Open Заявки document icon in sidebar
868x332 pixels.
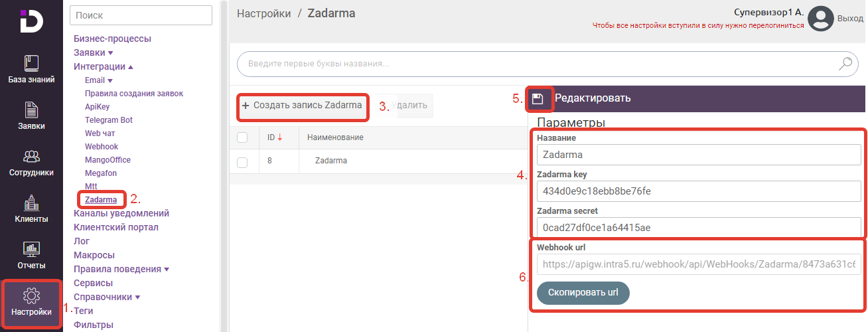[x=31, y=110]
